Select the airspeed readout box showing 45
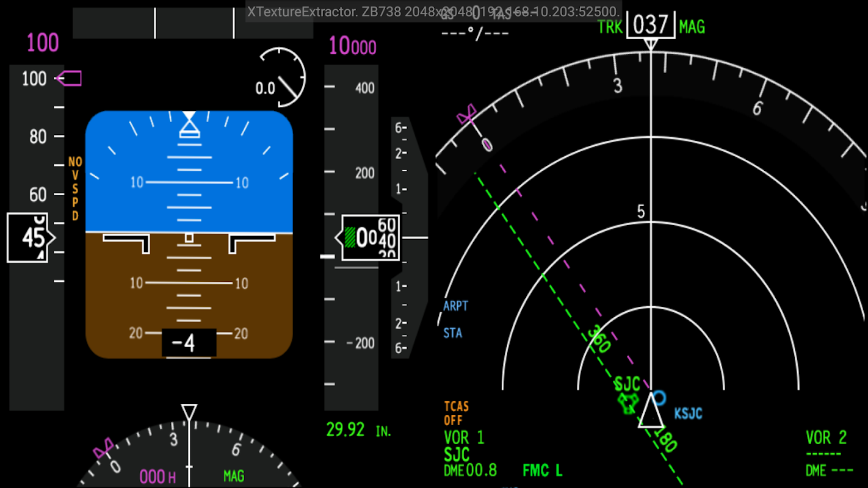Viewport: 868px width, 488px height. pyautogui.click(x=31, y=238)
